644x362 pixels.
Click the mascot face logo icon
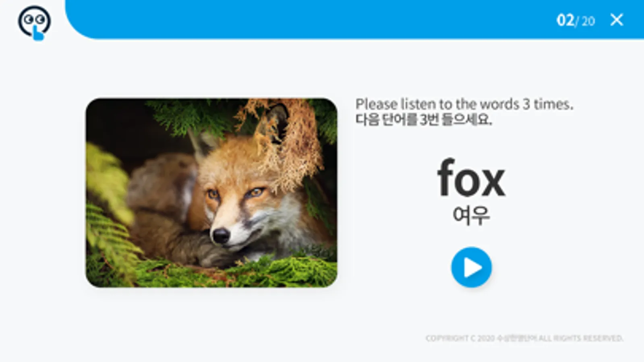click(34, 23)
